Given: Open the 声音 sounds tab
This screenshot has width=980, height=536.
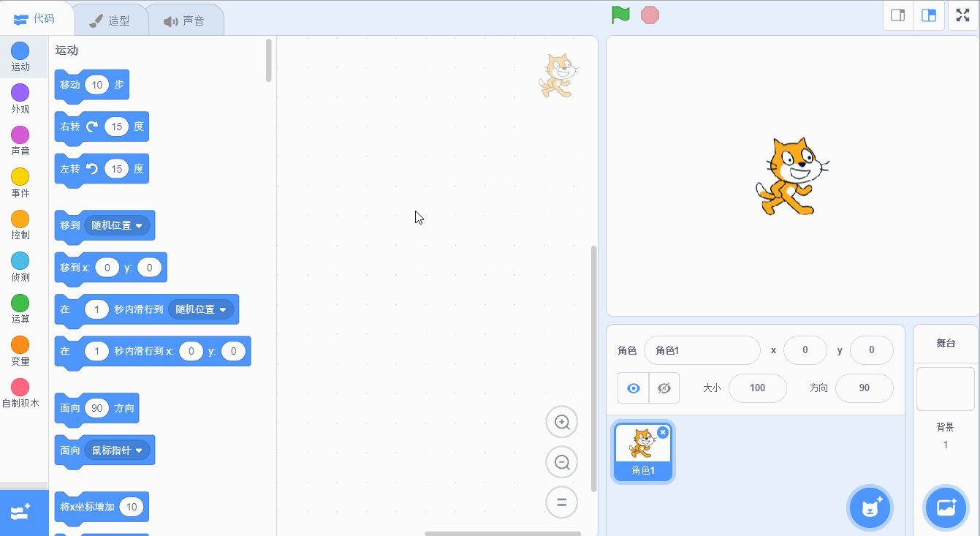Looking at the screenshot, I should pos(185,20).
